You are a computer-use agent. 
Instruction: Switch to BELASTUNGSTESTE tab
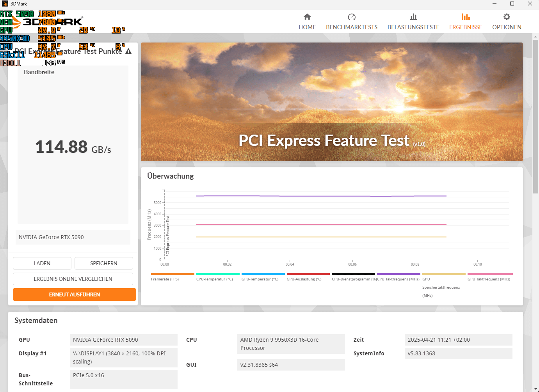click(x=413, y=21)
